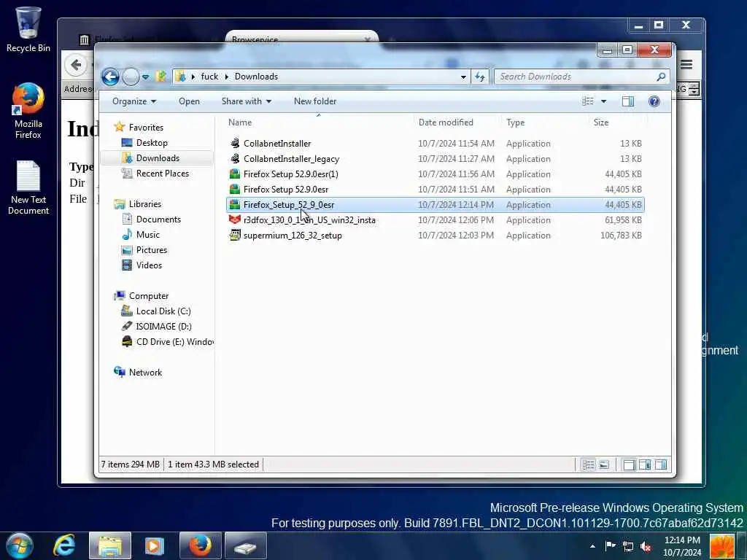Toggle the last pane layout icon in status bar
Screen dimensions: 747x560
point(660,464)
